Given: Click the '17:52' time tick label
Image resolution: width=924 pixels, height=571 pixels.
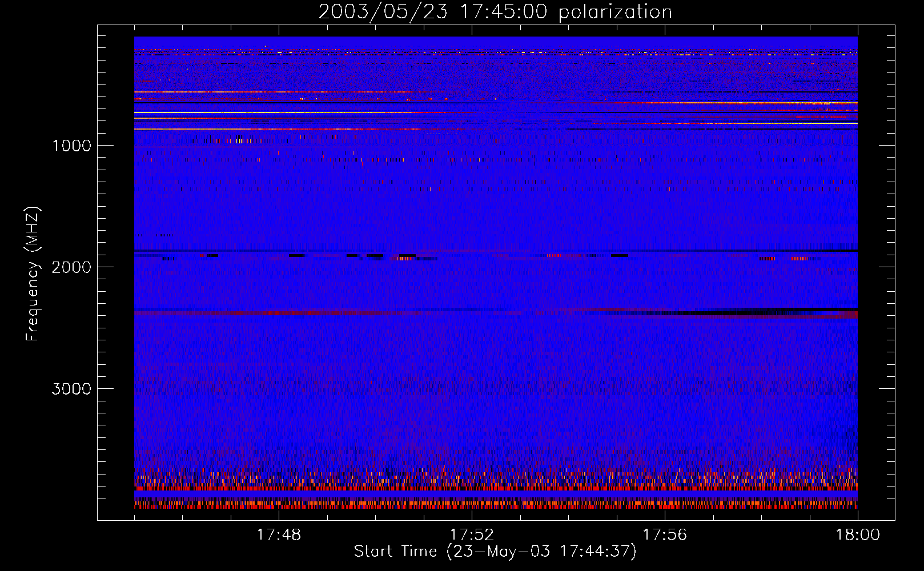Looking at the screenshot, I should coord(472,535).
